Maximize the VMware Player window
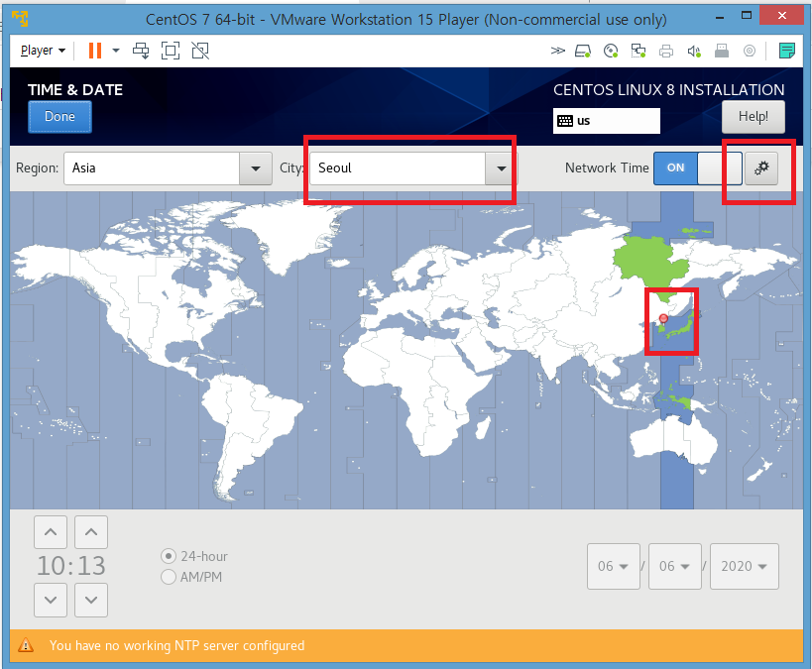Viewport: 812px width, 669px height. (747, 16)
